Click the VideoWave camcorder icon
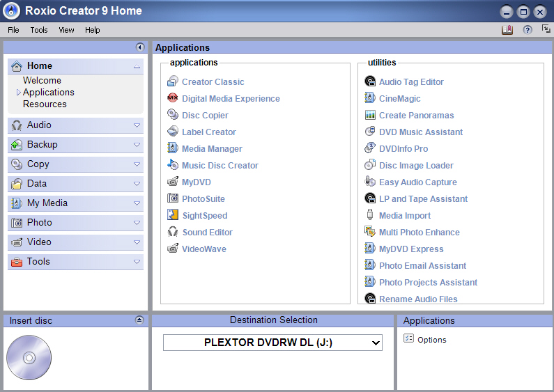 [x=172, y=249]
